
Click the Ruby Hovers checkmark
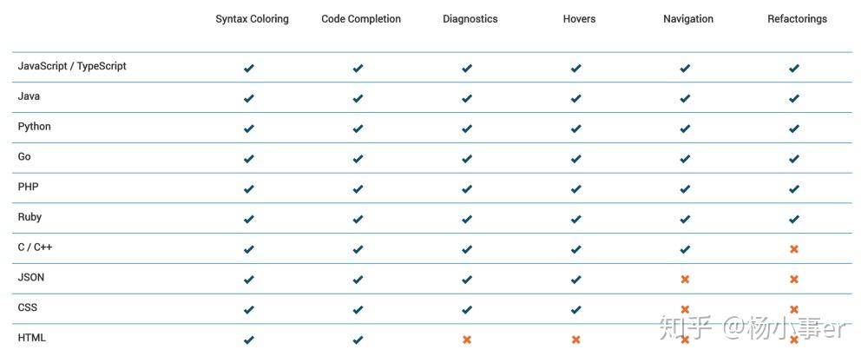pos(575,219)
